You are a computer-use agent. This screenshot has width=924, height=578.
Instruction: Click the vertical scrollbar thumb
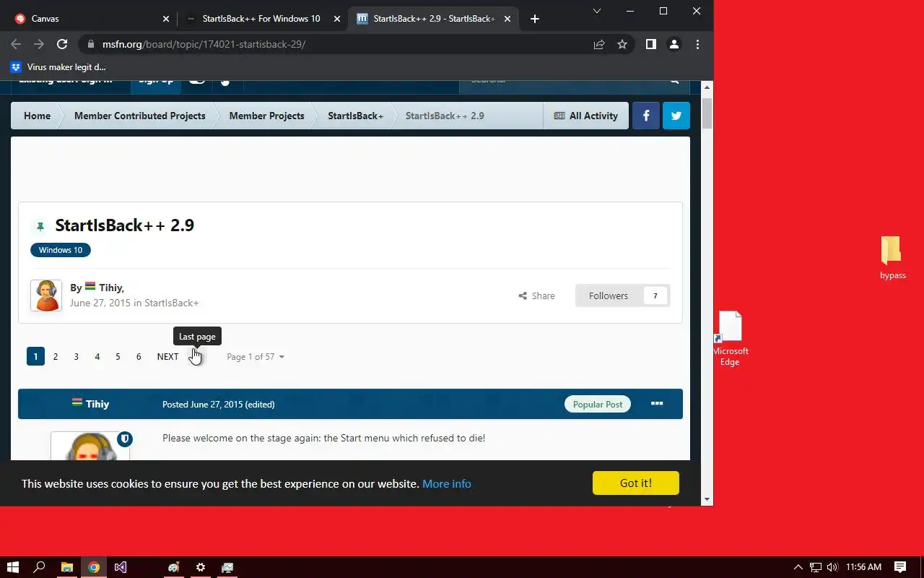(707, 113)
